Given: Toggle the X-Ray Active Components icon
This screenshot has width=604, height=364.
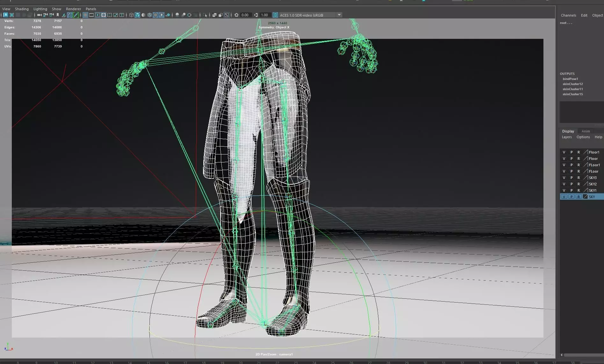Looking at the screenshot, I should click(220, 15).
